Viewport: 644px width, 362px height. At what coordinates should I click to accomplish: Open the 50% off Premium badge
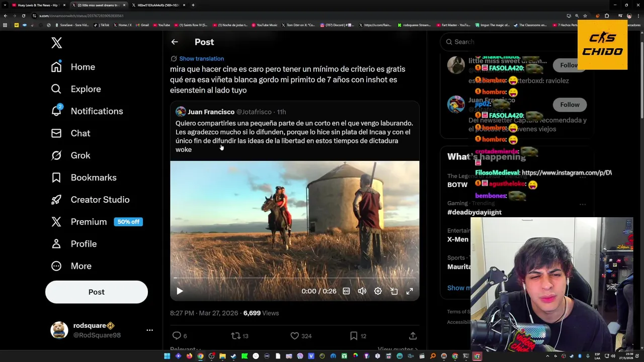(x=128, y=222)
